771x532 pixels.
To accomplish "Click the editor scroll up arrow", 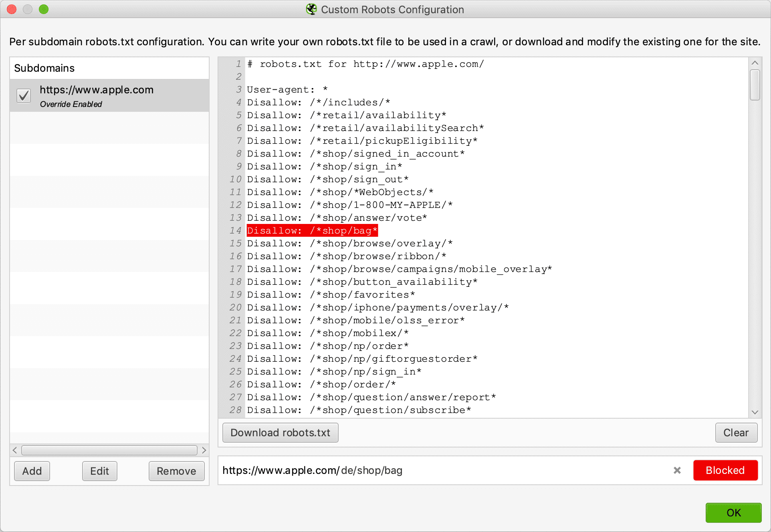I will (755, 63).
